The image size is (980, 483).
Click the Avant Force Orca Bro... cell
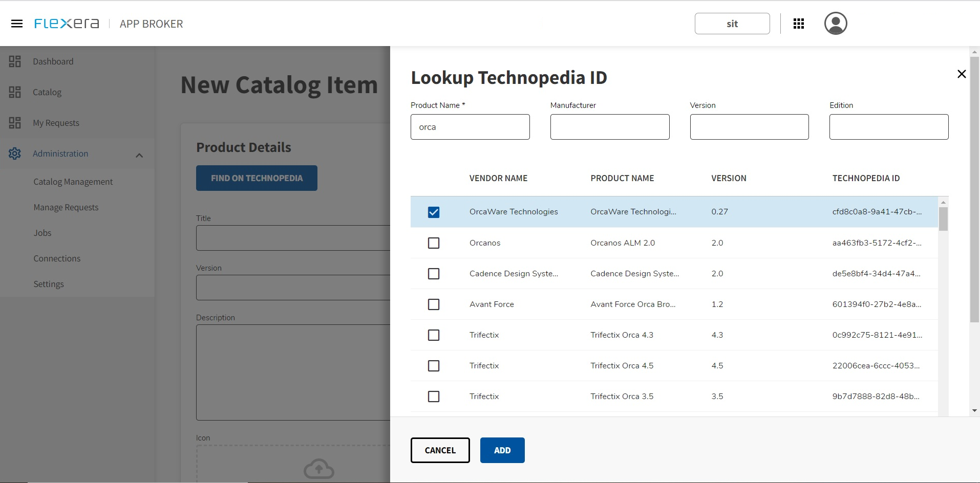click(x=633, y=304)
